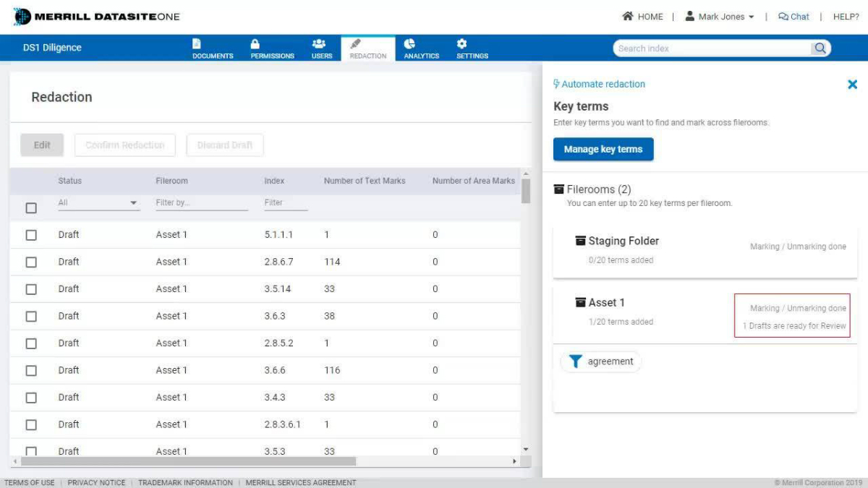Click the Confirm Redaction button
The image size is (868, 488).
click(x=125, y=145)
